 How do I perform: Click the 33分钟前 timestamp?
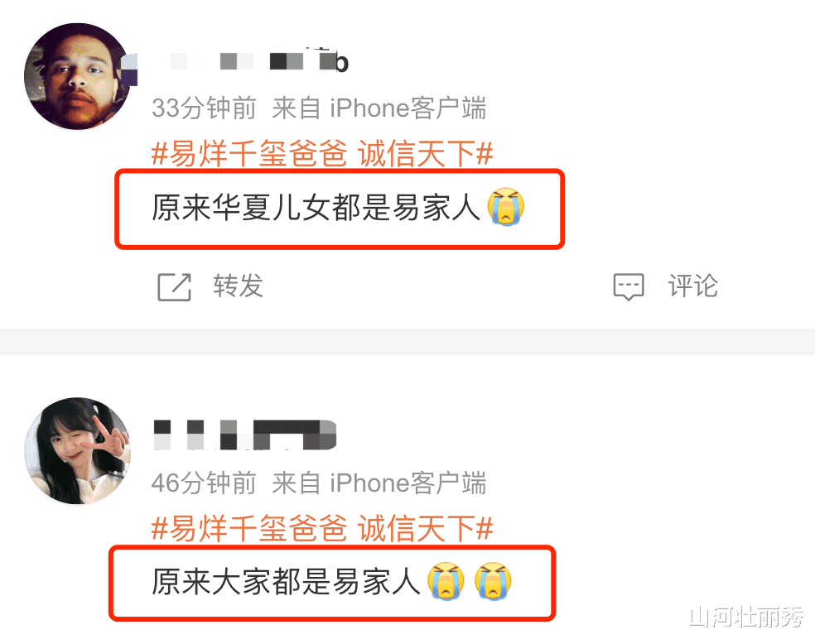coord(204,108)
